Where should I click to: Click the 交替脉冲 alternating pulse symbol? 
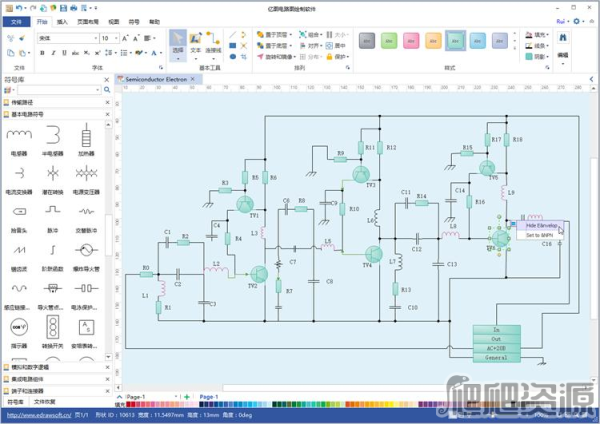click(x=87, y=212)
